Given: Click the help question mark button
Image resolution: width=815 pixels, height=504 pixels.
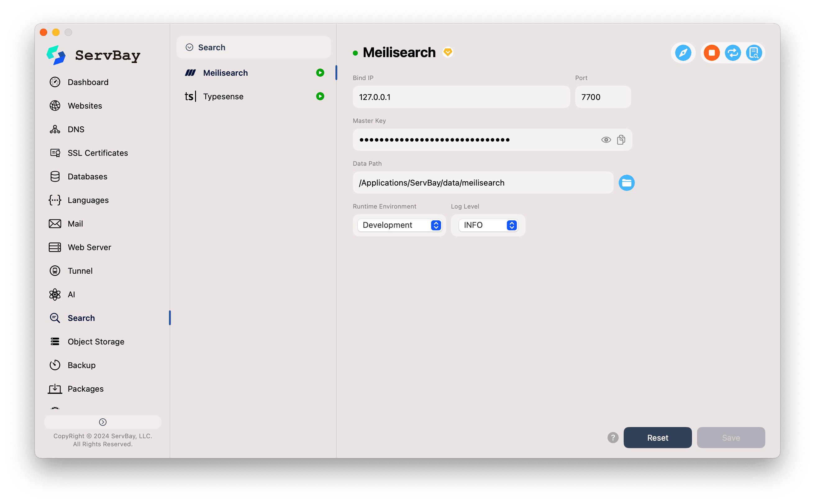Looking at the screenshot, I should (x=613, y=438).
